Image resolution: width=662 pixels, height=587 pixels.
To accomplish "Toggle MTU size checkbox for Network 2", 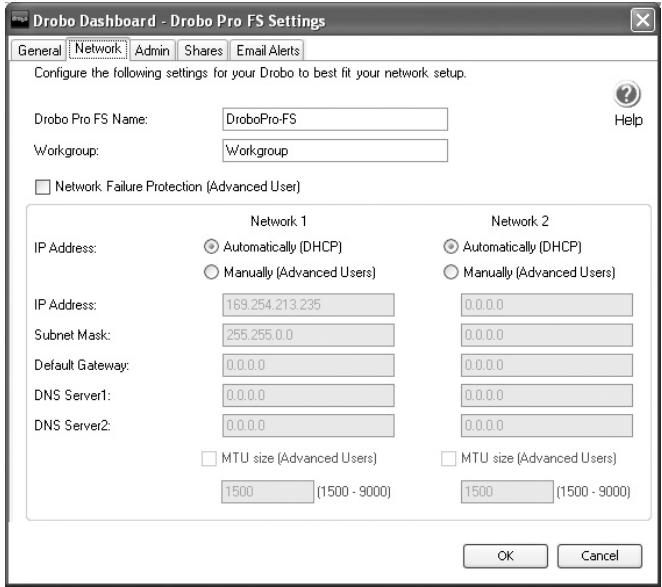I will [x=448, y=459].
